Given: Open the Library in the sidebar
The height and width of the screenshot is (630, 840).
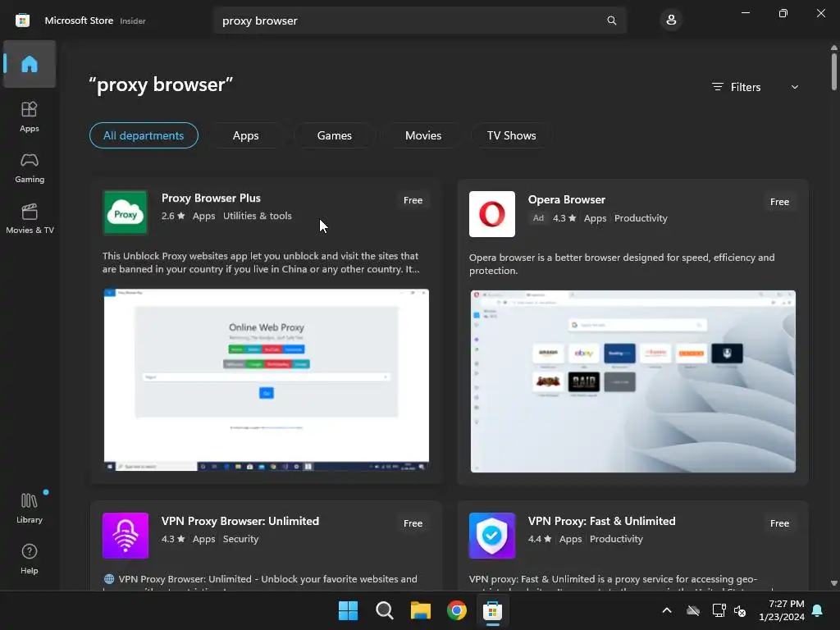Looking at the screenshot, I should [30, 508].
